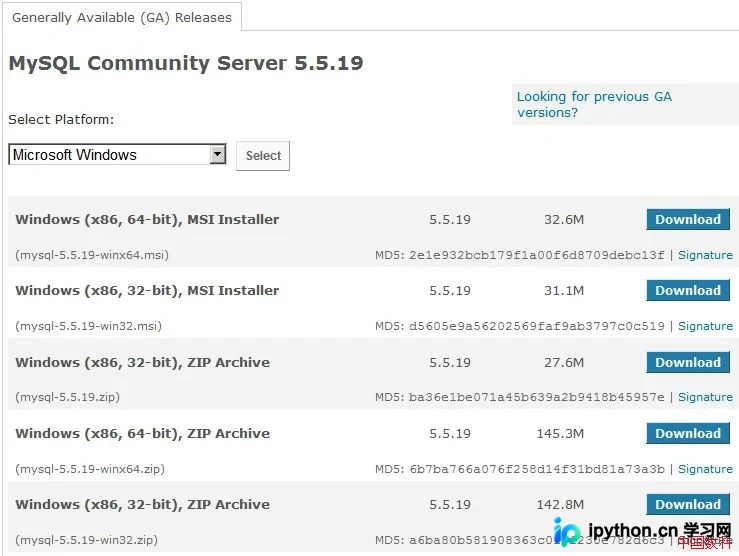Image resolution: width=739 pixels, height=556 pixels.
Task: Click the MD5 hash starting 6b7ba766
Action: (x=537, y=469)
